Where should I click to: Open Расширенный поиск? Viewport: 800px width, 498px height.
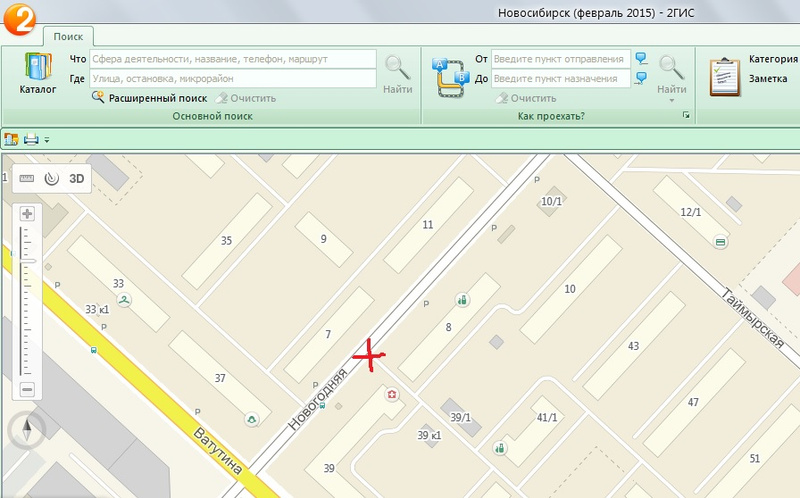(149, 98)
